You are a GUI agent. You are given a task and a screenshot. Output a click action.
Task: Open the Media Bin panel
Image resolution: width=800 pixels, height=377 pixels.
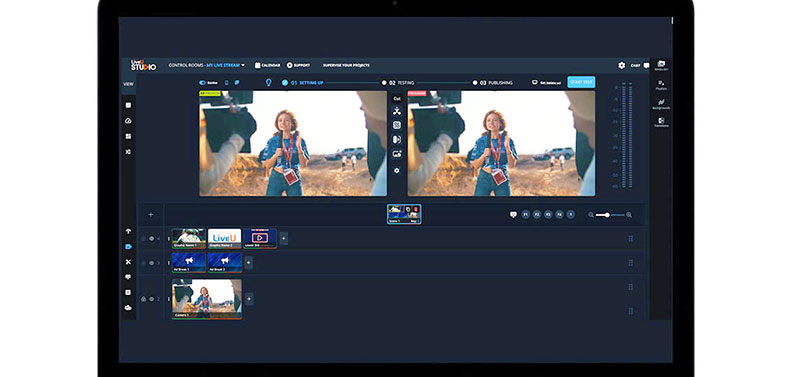(661, 65)
